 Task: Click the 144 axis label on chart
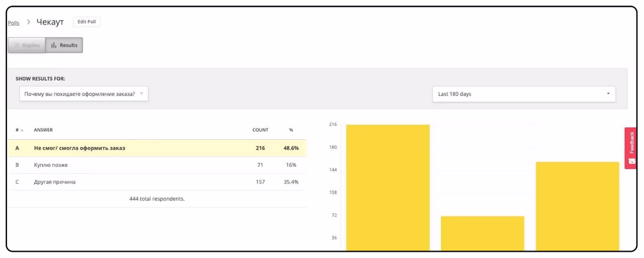point(333,169)
